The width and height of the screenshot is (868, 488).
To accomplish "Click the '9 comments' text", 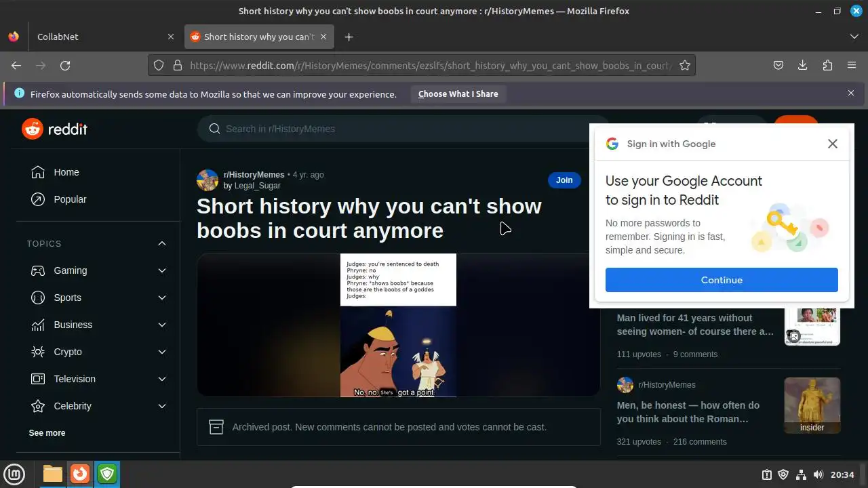I will (x=695, y=354).
